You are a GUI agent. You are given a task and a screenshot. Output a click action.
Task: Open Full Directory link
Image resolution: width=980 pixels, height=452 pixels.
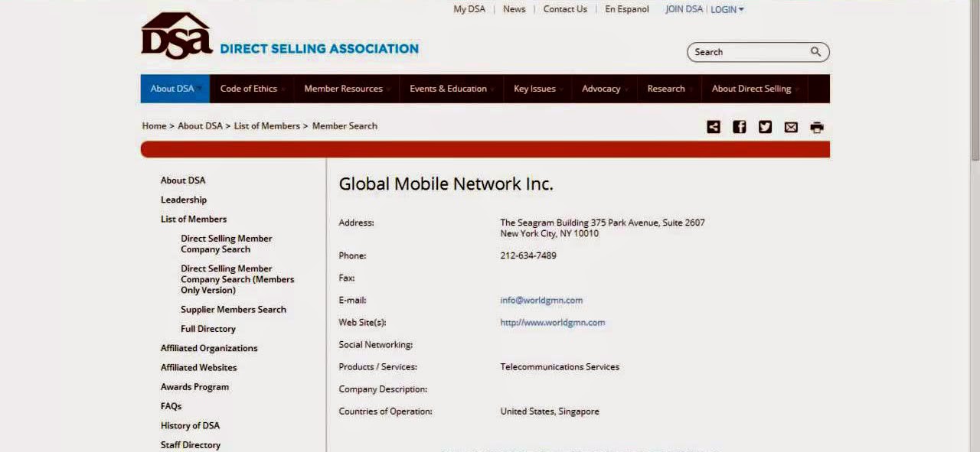(x=208, y=329)
